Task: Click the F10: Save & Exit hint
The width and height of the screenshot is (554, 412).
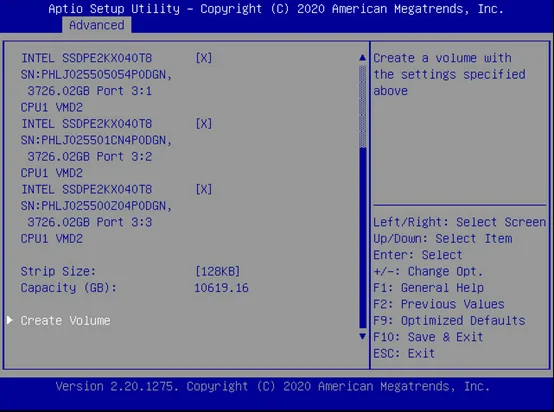Action: coord(428,337)
